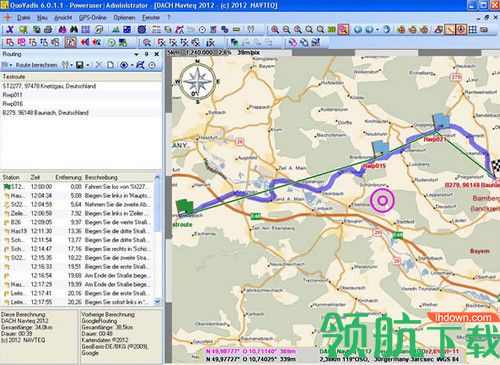Select 'ST2277, 97478 Knetzgau, Deutschland' in route list
The image size is (500, 365).
(81, 86)
